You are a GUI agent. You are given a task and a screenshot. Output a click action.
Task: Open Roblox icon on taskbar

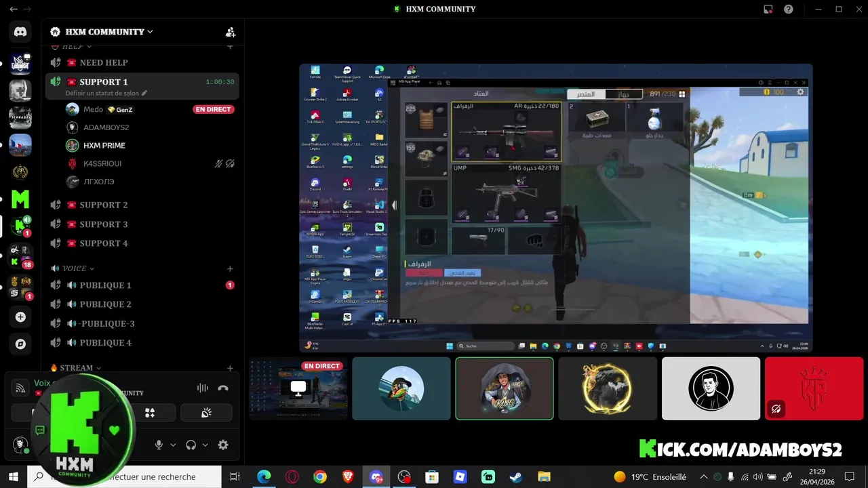pos(460,477)
